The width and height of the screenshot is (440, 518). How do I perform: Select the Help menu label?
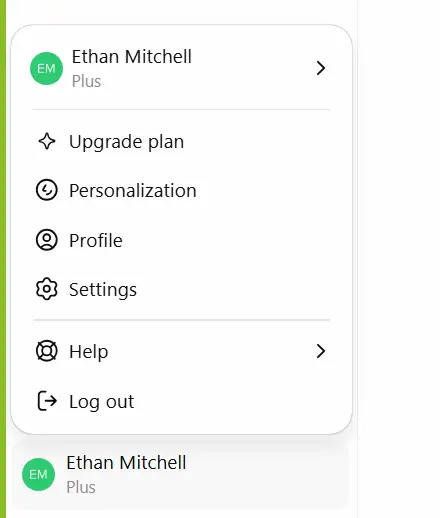[x=89, y=351]
